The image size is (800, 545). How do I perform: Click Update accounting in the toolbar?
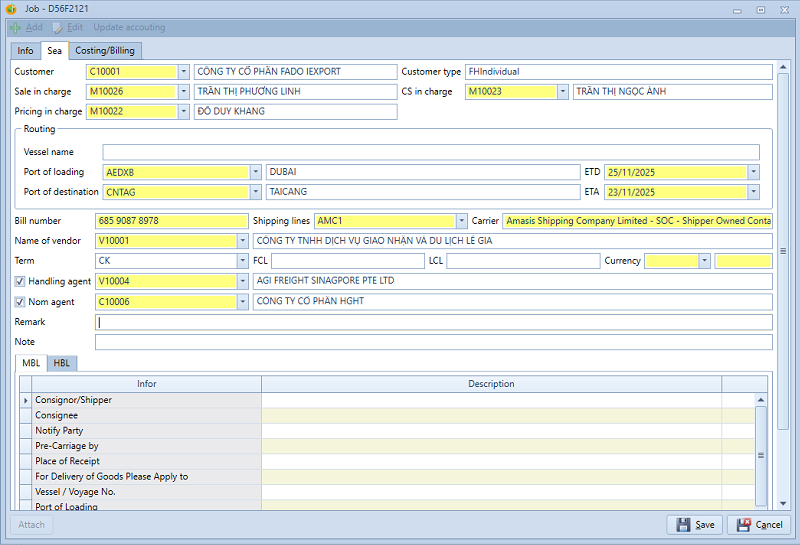(129, 27)
